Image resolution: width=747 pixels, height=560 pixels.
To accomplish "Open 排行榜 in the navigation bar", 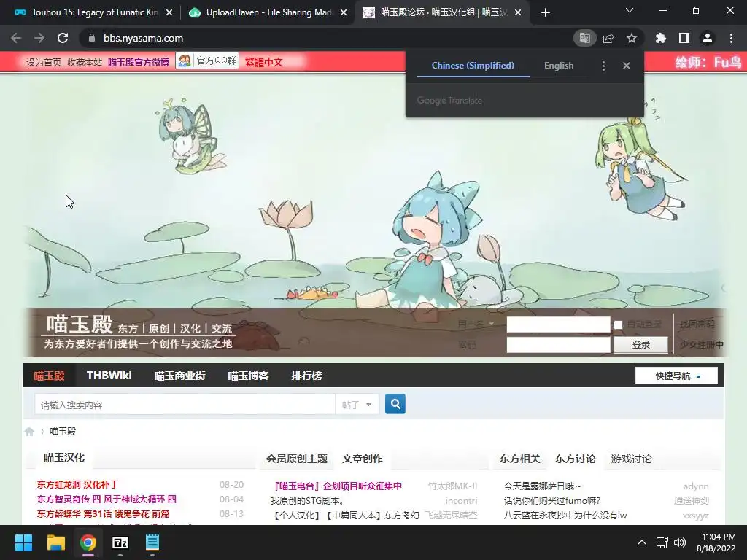I will click(x=307, y=376).
